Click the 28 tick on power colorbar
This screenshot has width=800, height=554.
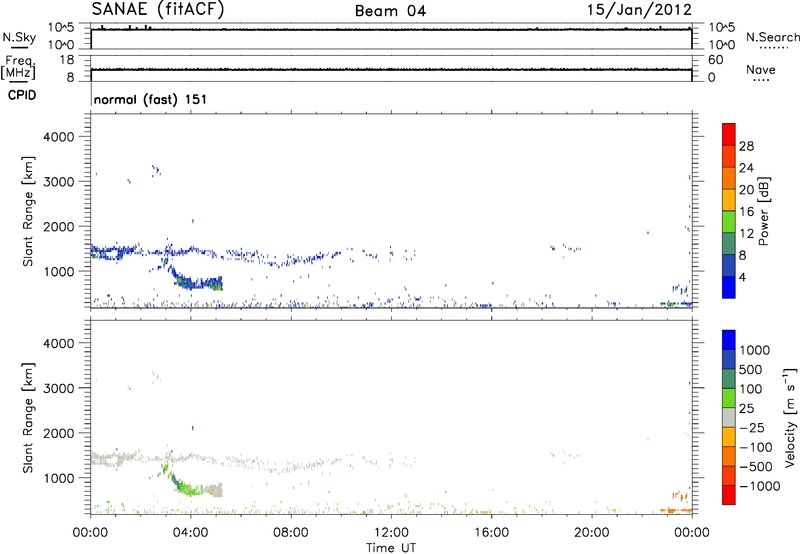point(746,146)
